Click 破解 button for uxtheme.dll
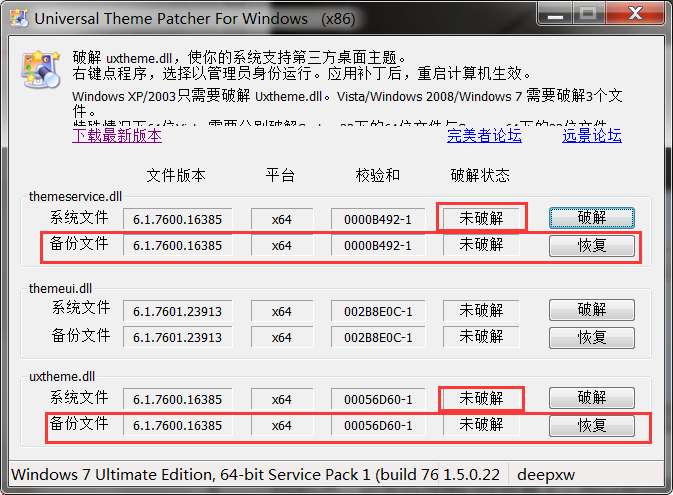 (591, 398)
